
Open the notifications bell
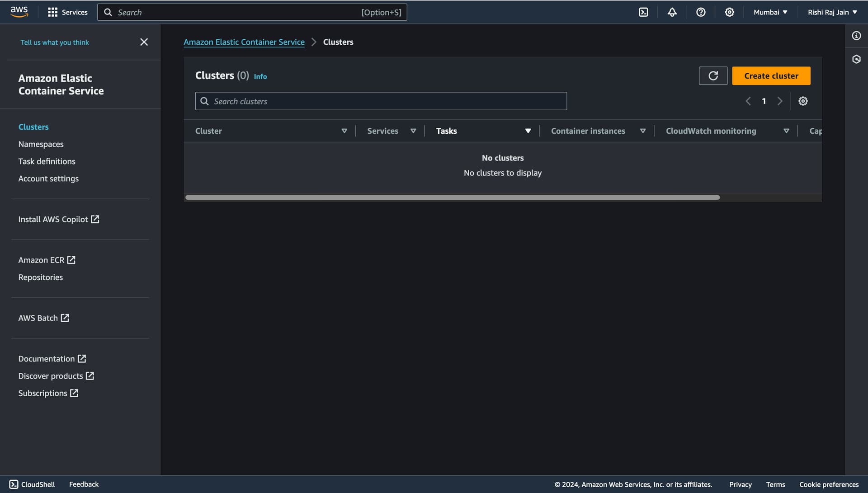tap(672, 12)
